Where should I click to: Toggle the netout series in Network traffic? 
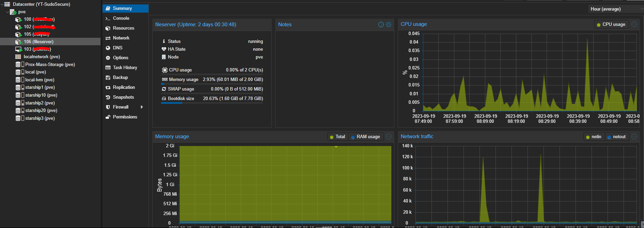coord(616,137)
